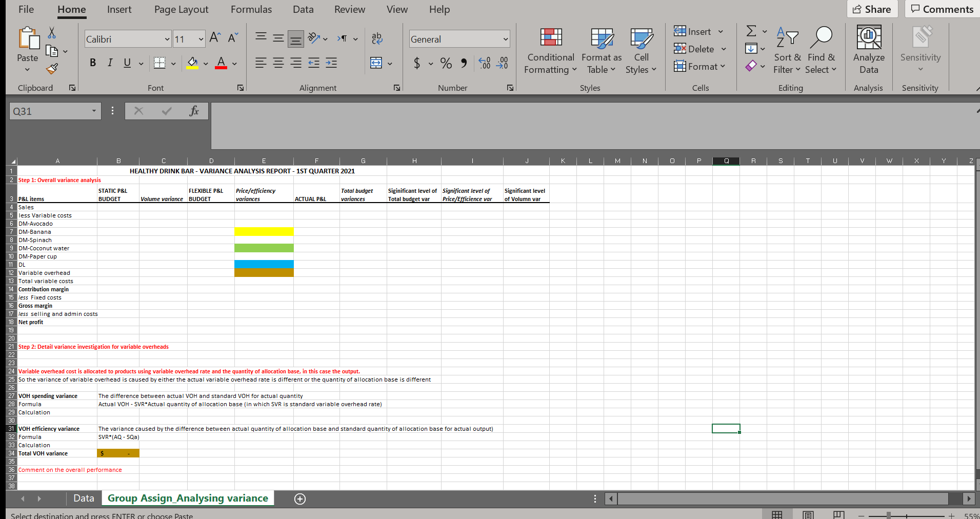Open the Review ribbon tab

click(x=350, y=9)
